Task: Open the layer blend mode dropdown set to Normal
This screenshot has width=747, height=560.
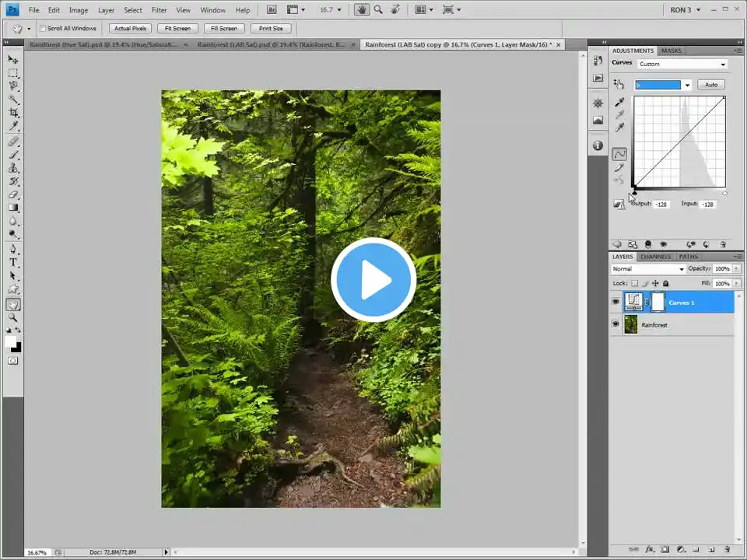Action: click(x=647, y=269)
